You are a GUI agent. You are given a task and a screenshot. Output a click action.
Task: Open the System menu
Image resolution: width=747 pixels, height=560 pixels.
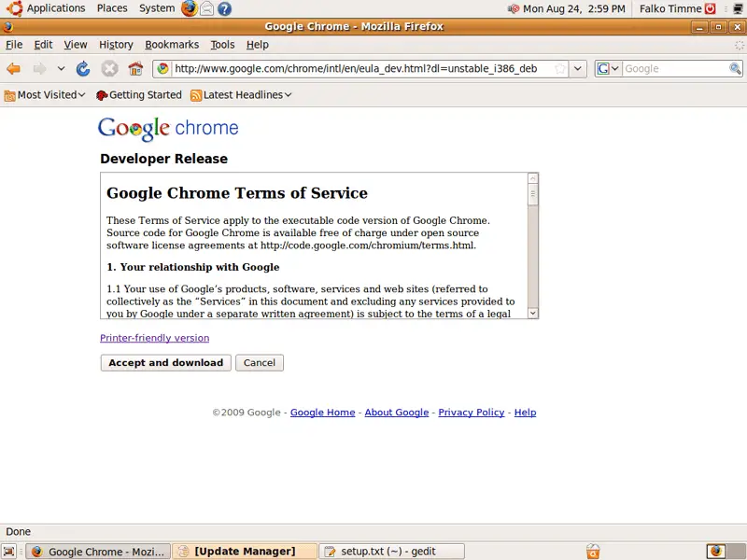(x=157, y=8)
